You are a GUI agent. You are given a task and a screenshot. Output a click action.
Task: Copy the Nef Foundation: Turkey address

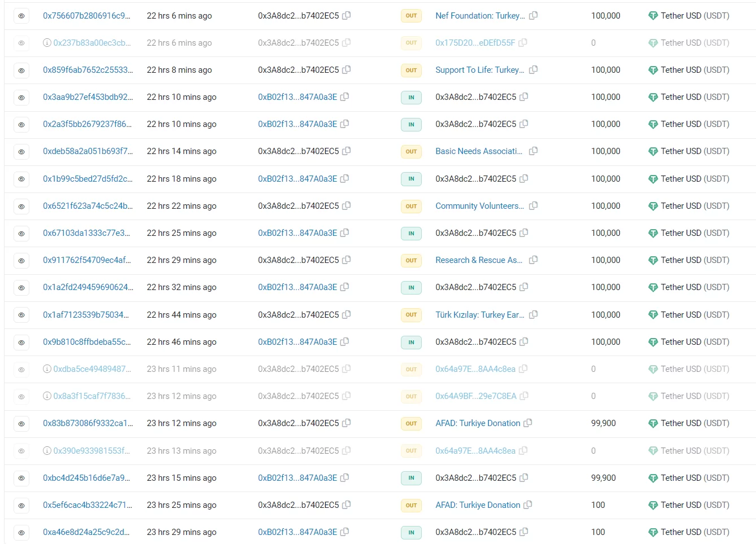click(x=533, y=16)
